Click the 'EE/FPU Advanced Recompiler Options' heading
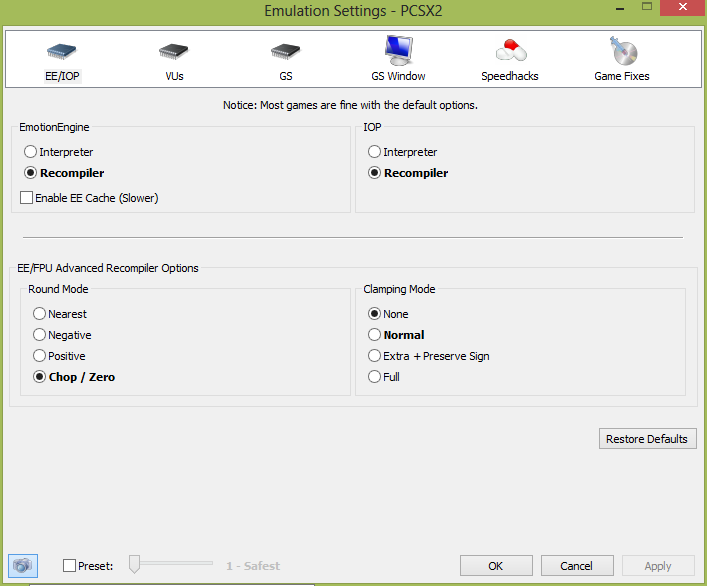Viewport: 707px width, 586px height. [x=108, y=268]
